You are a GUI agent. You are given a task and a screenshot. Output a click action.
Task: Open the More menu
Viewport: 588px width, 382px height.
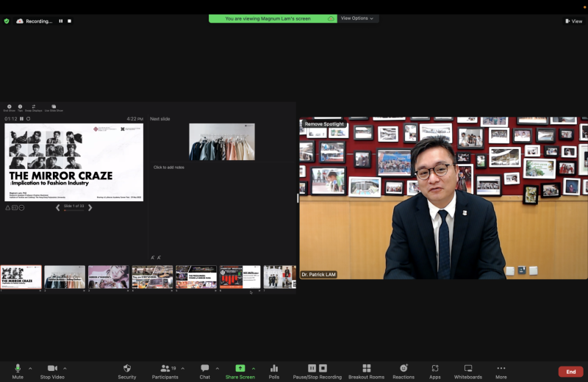point(501,372)
